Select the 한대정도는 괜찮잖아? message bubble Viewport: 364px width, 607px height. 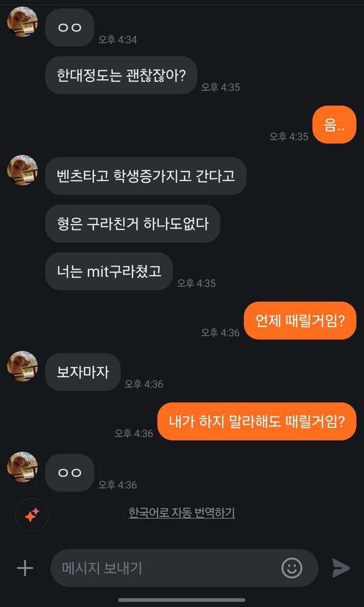point(121,75)
